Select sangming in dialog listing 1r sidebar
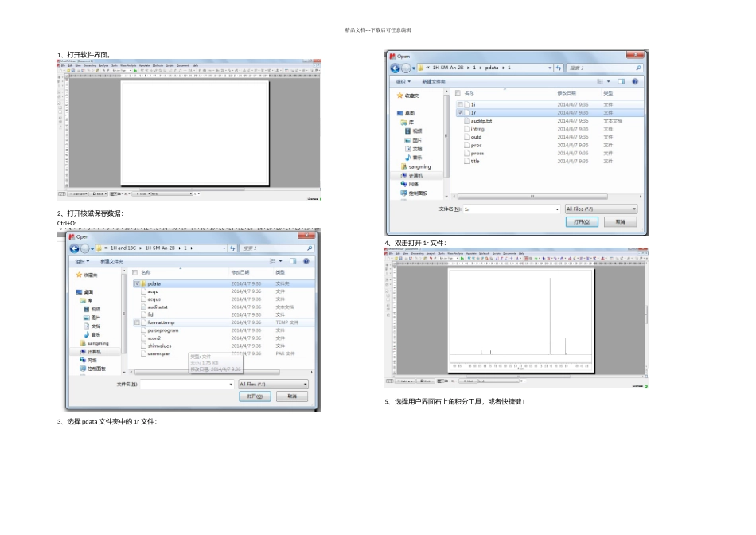756x535 pixels. [415, 166]
